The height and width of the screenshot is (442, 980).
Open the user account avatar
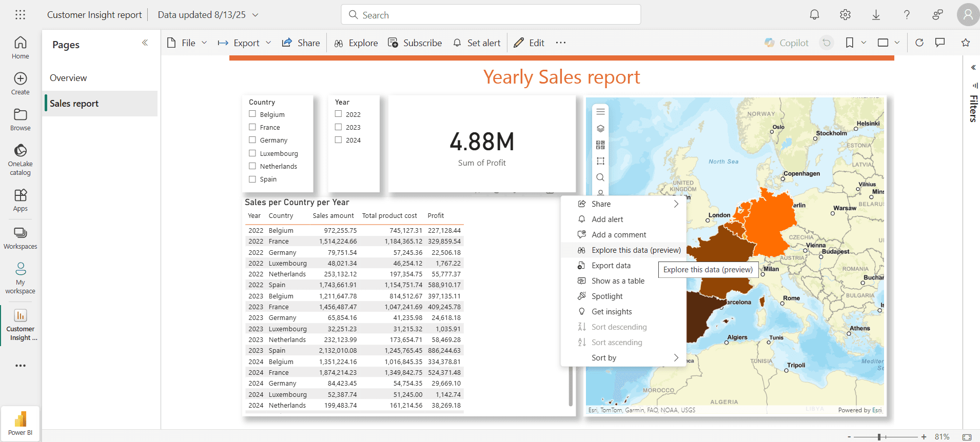(x=968, y=15)
